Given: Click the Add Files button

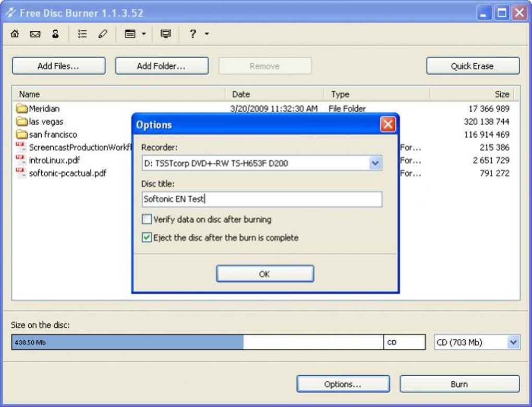Looking at the screenshot, I should click(59, 66).
